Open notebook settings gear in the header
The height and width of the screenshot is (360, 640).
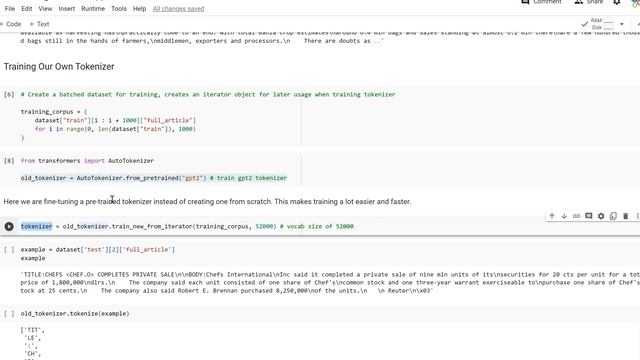617,2
